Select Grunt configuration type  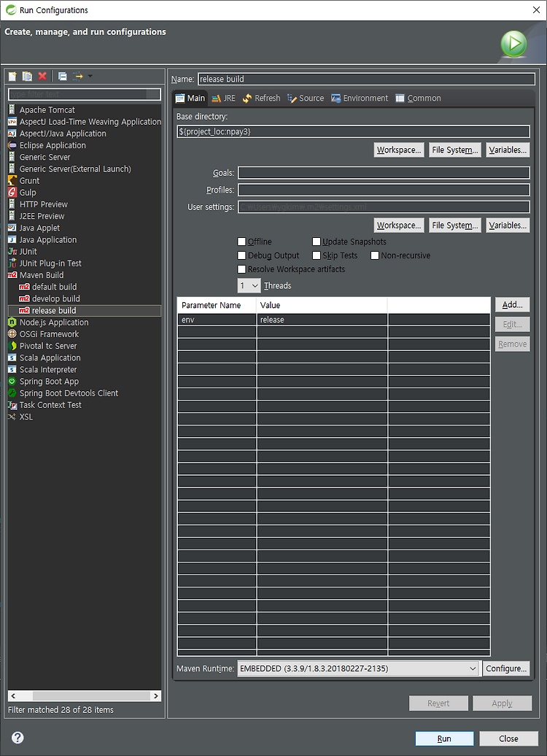pyautogui.click(x=29, y=181)
